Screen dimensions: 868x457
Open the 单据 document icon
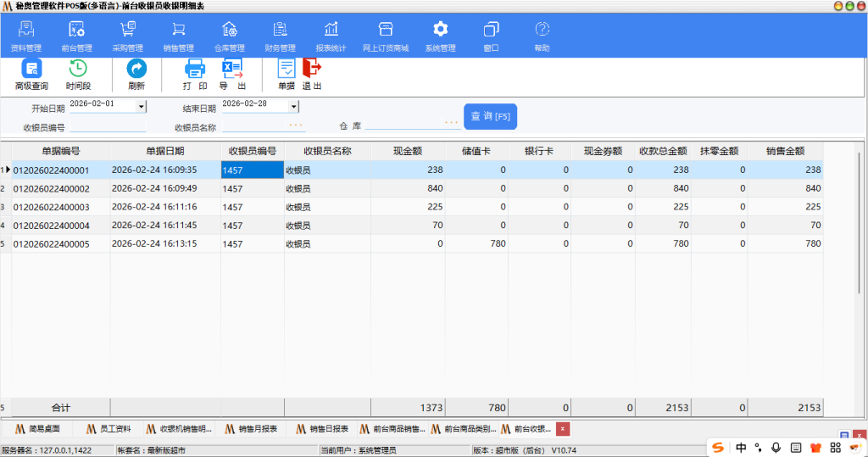click(x=287, y=74)
